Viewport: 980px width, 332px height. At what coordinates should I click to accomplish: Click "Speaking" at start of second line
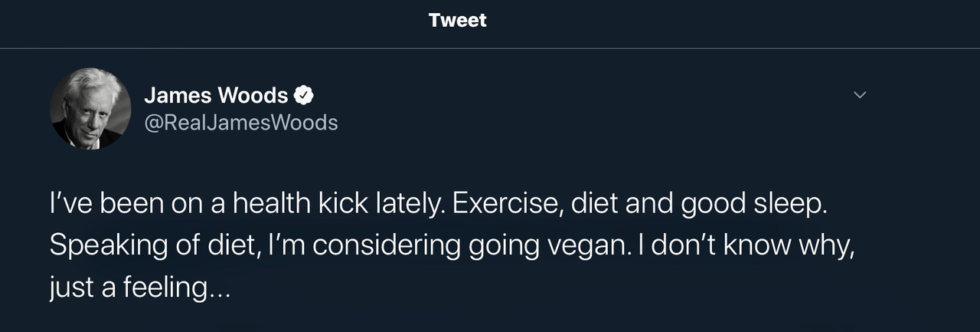(98, 246)
